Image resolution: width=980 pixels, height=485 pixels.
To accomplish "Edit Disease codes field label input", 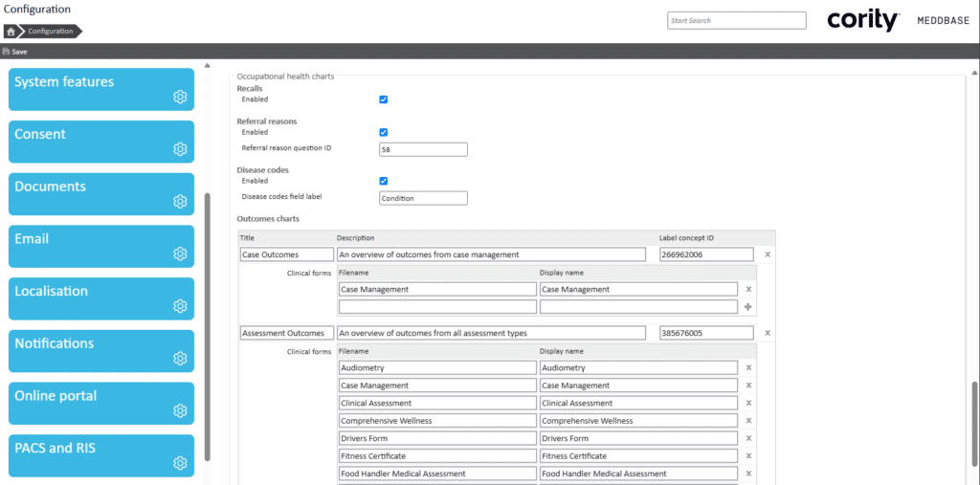I will click(x=424, y=198).
